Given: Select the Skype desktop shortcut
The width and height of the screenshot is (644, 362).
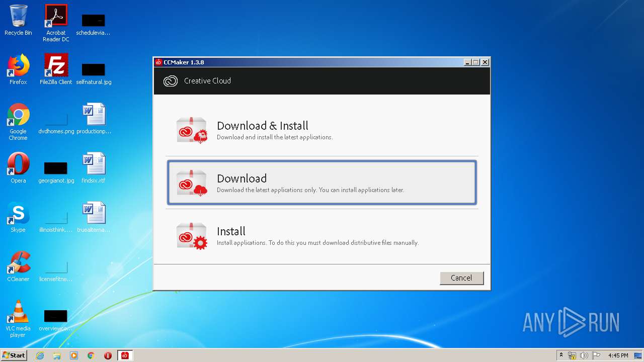Looking at the screenshot, I should pyautogui.click(x=18, y=217).
